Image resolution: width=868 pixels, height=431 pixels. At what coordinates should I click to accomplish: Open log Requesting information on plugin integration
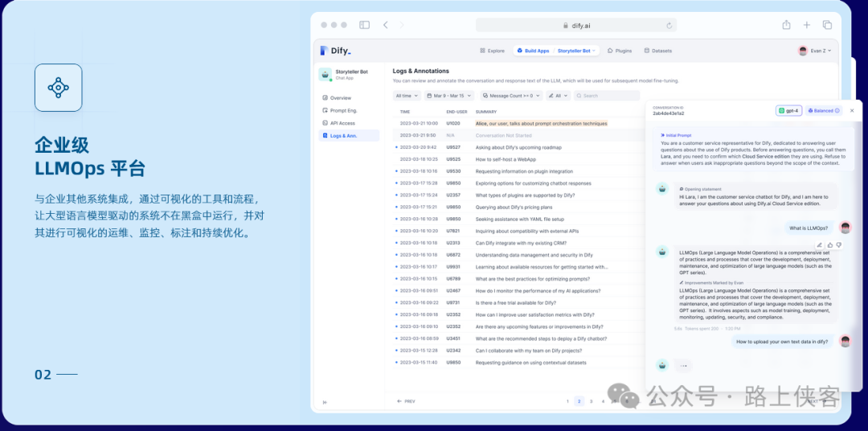518,171
